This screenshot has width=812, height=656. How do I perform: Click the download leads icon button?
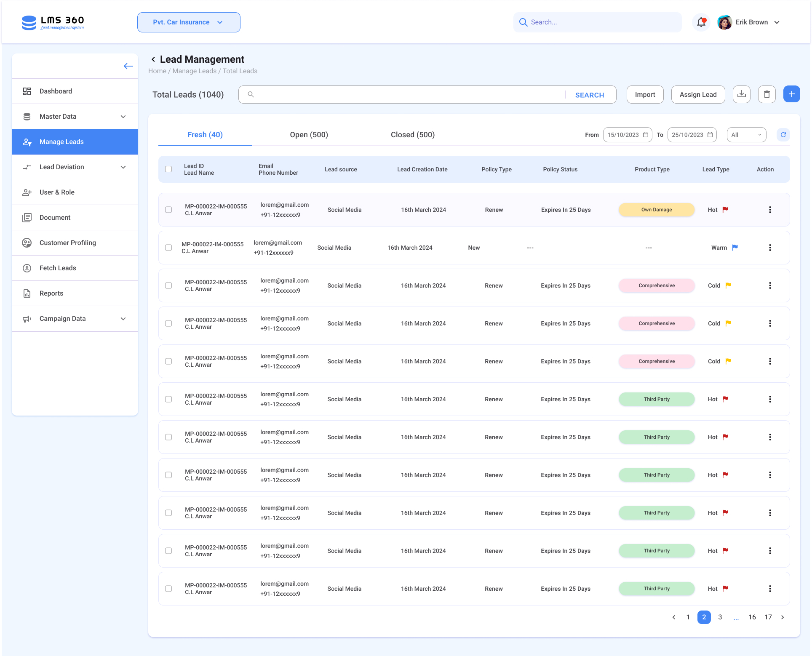tap(742, 94)
